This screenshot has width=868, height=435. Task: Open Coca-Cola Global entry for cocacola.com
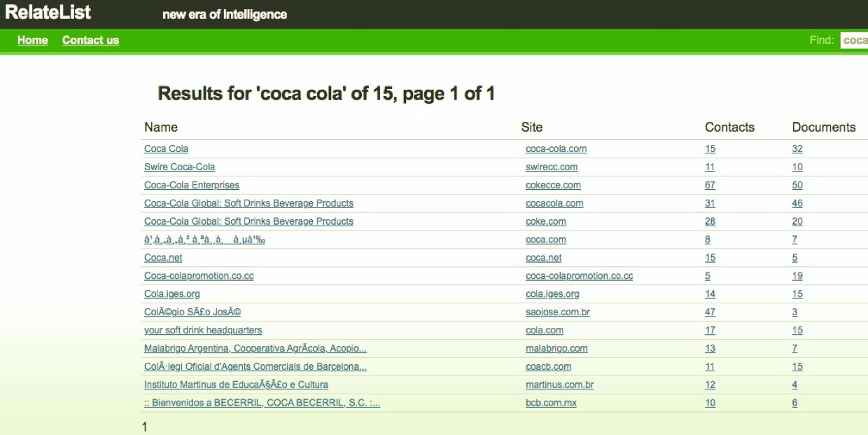(x=248, y=203)
